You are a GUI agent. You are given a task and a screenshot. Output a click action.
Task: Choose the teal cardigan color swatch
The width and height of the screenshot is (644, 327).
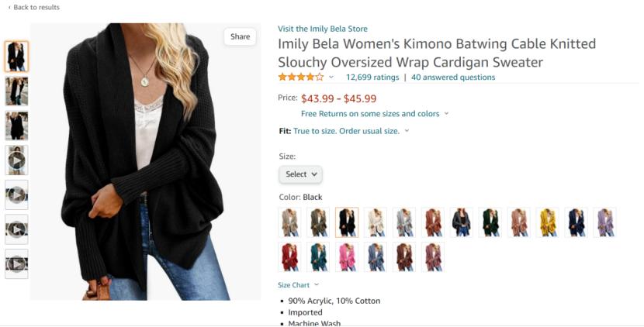[x=318, y=257]
